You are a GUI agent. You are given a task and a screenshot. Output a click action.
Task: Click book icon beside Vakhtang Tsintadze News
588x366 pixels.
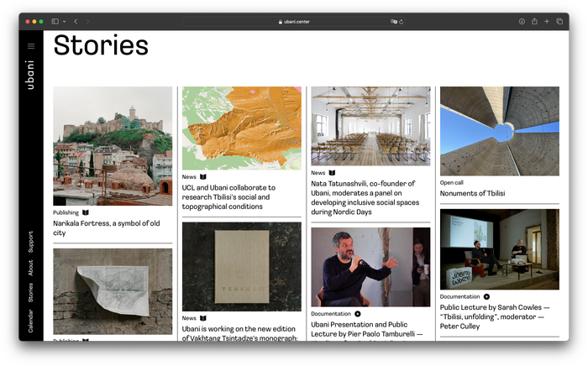pos(203,318)
